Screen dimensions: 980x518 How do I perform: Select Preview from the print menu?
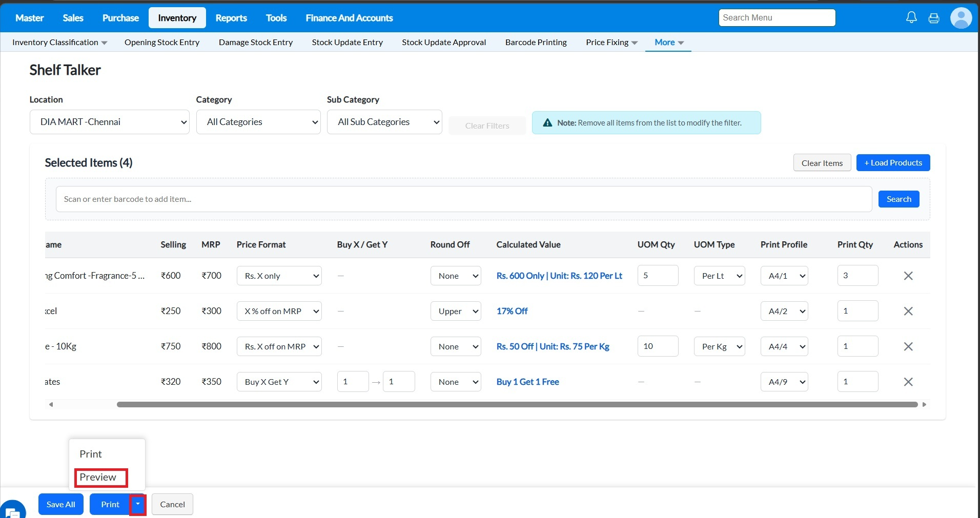click(x=98, y=478)
